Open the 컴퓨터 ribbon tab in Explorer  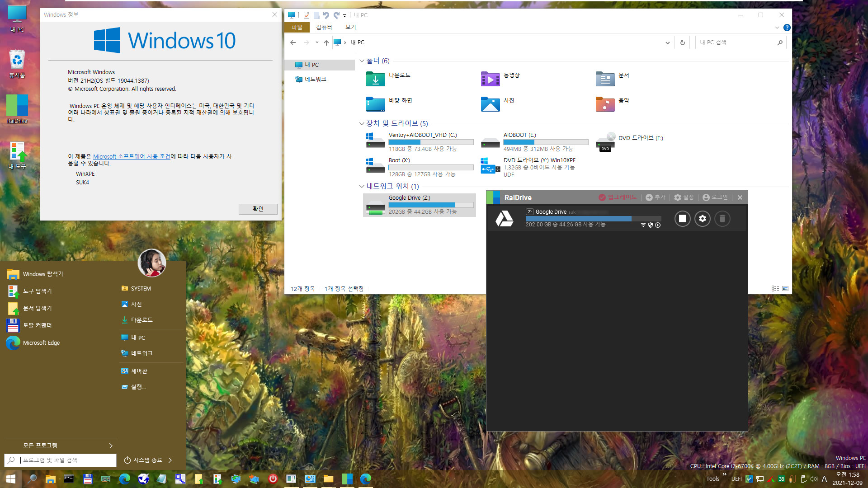[324, 27]
